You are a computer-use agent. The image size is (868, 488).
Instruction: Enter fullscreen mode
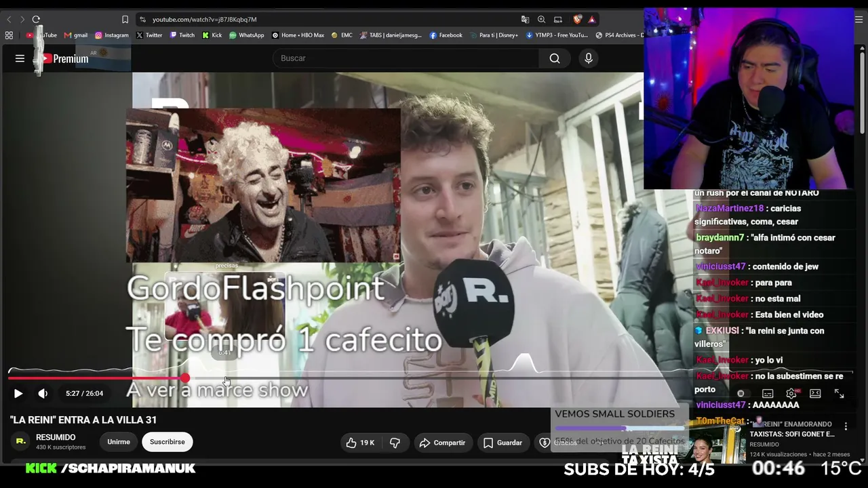click(x=839, y=393)
